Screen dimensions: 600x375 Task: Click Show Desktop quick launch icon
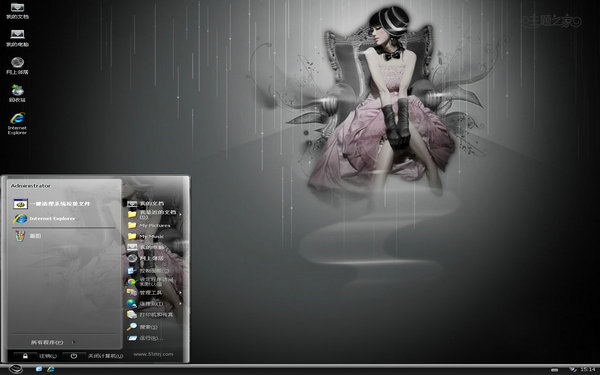(x=39, y=369)
